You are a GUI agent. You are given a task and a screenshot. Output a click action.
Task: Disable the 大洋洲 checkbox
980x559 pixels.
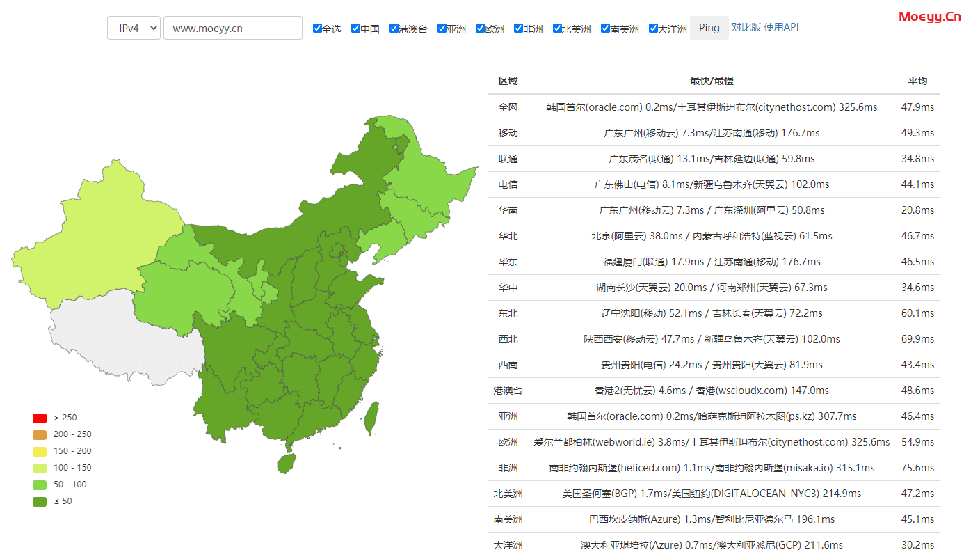point(653,29)
